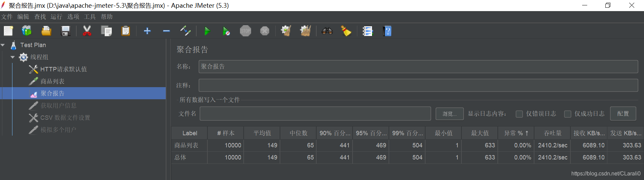
Task: Click the Clear All results icon
Action: pos(306,31)
